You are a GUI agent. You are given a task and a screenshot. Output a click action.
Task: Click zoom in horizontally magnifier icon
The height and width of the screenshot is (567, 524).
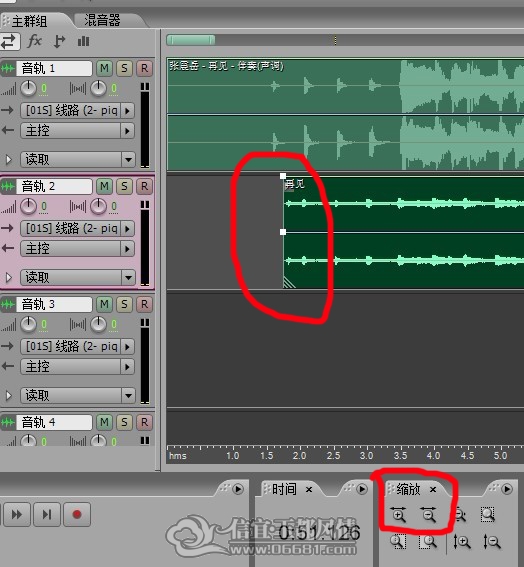[398, 514]
